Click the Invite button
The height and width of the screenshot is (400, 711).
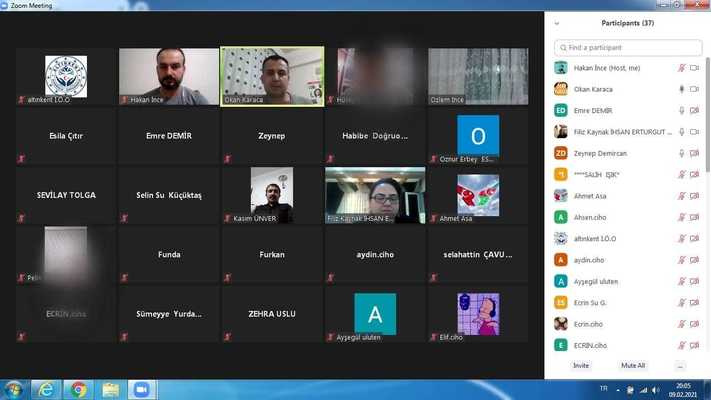(581, 366)
